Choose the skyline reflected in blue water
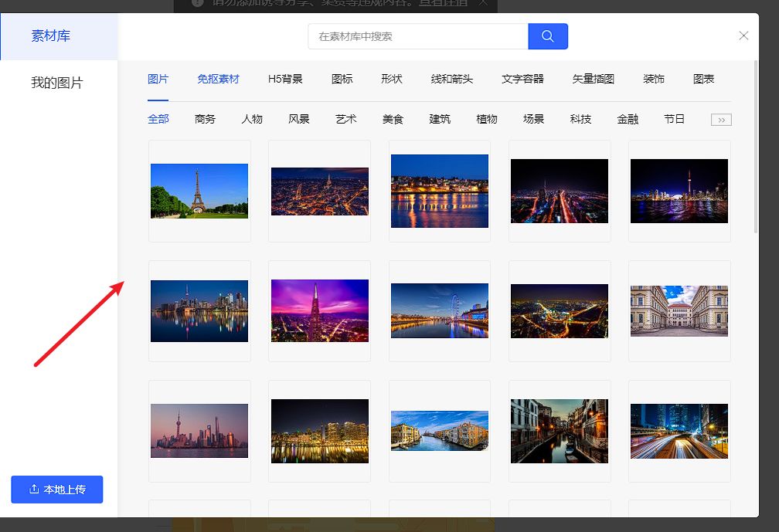 [x=199, y=311]
